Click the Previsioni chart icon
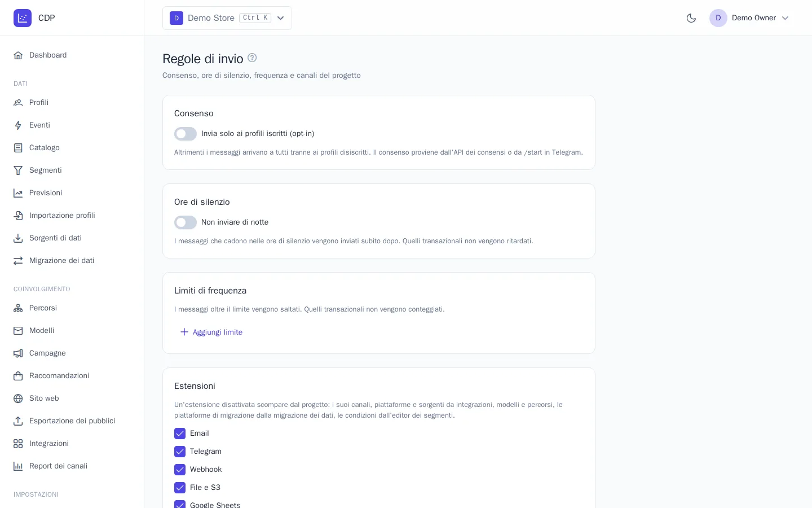Image resolution: width=812 pixels, height=508 pixels. point(18,193)
